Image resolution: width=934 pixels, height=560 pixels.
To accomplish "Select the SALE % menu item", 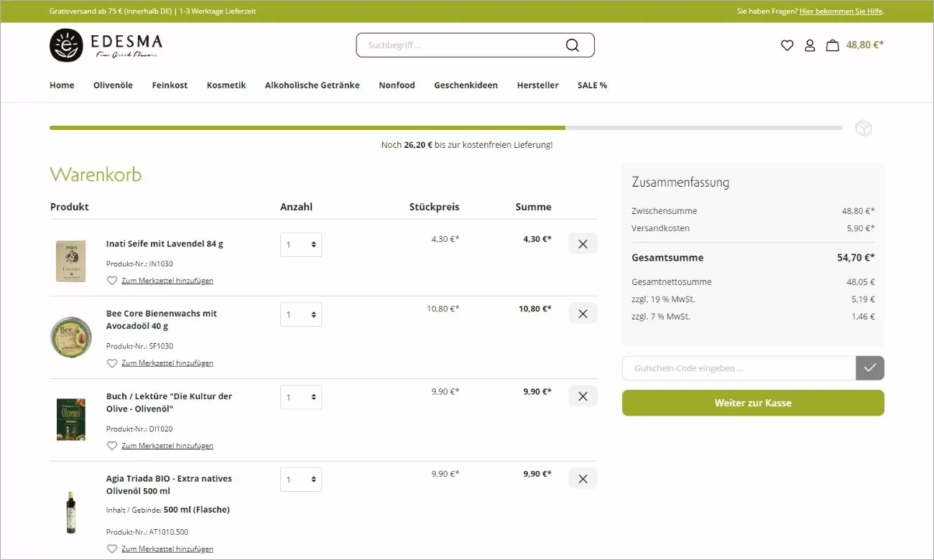I will click(592, 85).
